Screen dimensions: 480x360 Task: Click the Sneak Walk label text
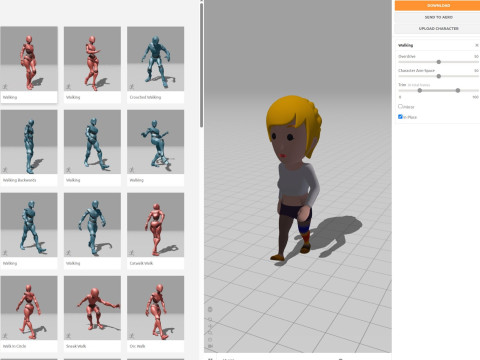coord(76,346)
